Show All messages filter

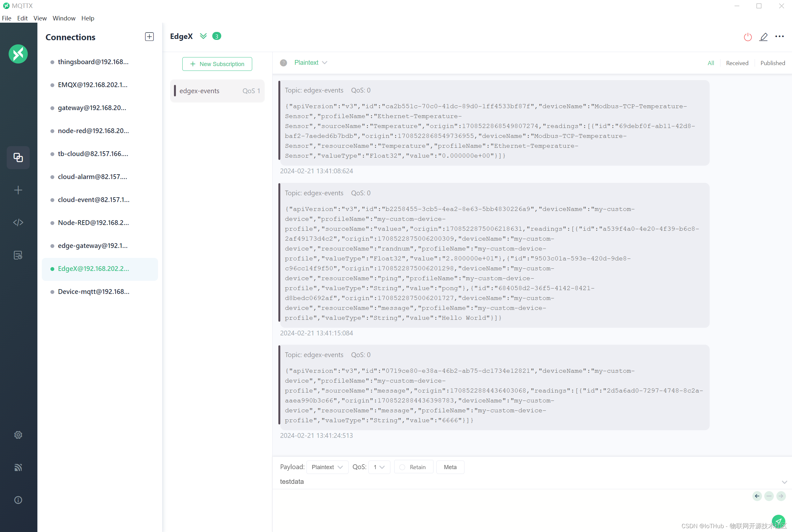pyautogui.click(x=711, y=63)
